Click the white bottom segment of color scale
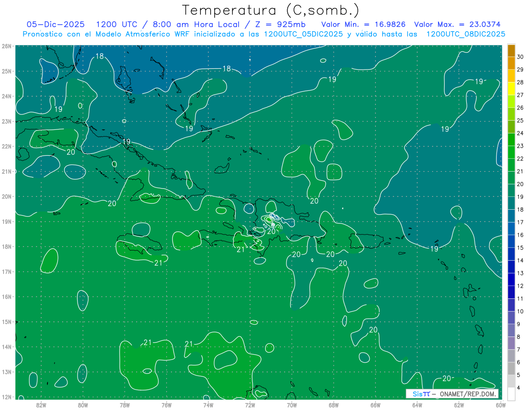The height and width of the screenshot is (411, 532). coord(511,393)
